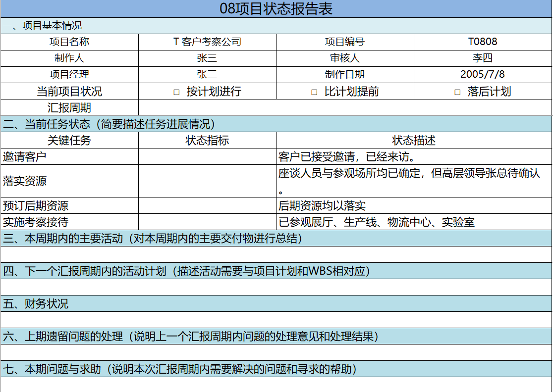Click the 邀请客户 task cell
This screenshot has height=392, width=553.
(69, 155)
